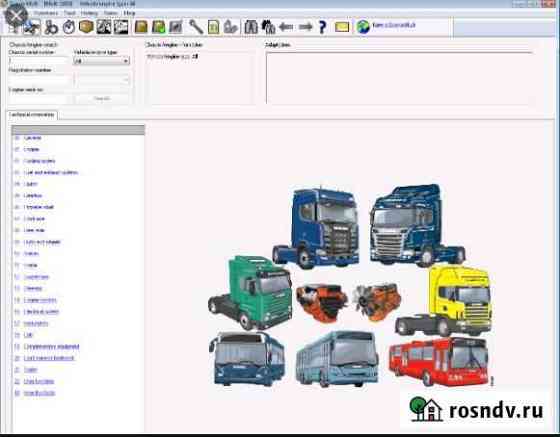Viewport: 560px width, 437px height.
Task: Click the engine serial no input field
Action: [x=39, y=98]
